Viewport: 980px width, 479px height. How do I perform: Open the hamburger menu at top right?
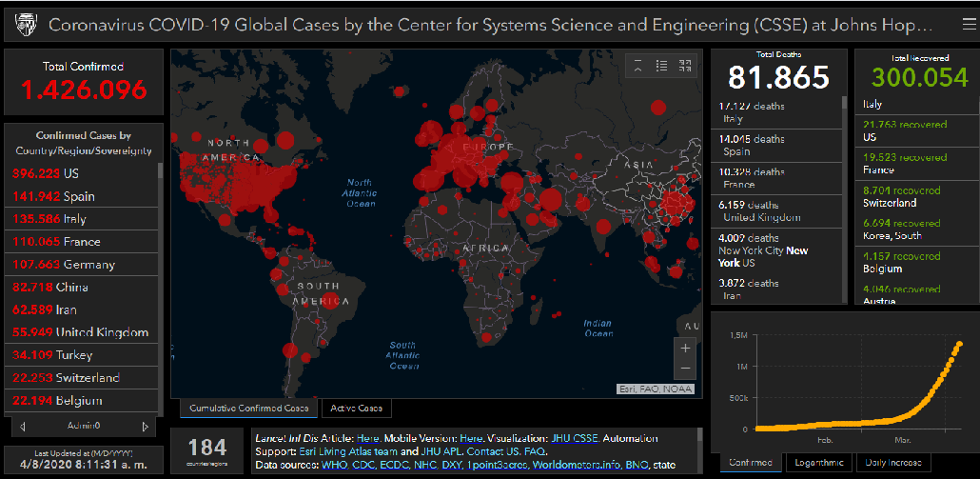point(968,25)
